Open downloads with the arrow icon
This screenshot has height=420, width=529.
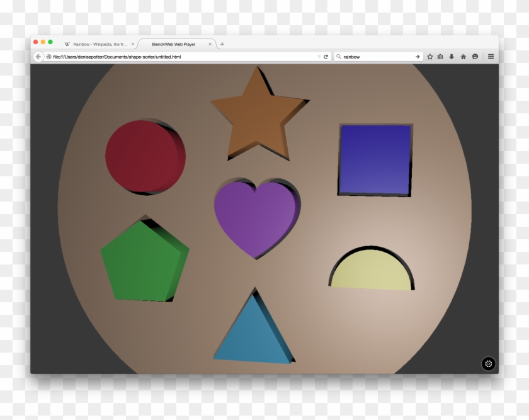[452, 56]
